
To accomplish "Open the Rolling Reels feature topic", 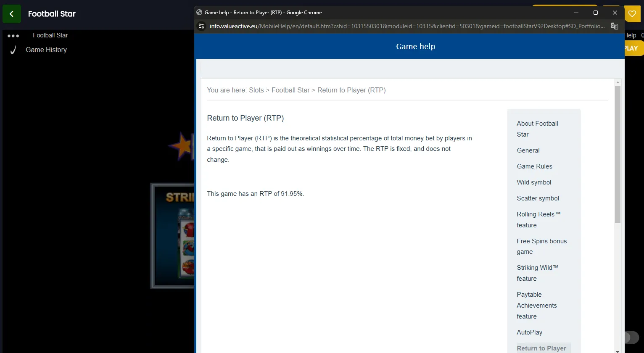I will click(538, 220).
